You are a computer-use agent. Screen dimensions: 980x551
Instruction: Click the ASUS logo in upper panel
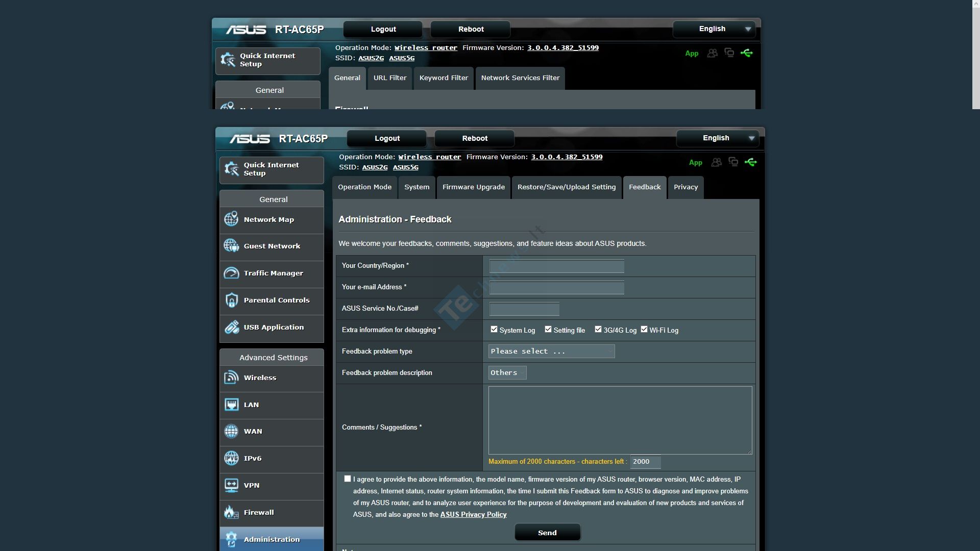tap(246, 30)
